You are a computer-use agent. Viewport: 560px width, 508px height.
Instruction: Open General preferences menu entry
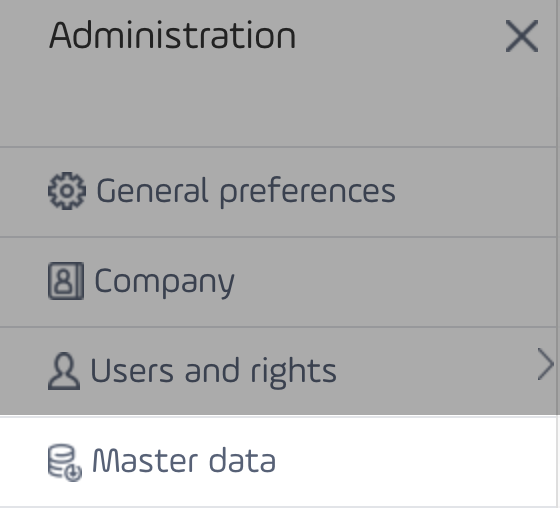278,192
